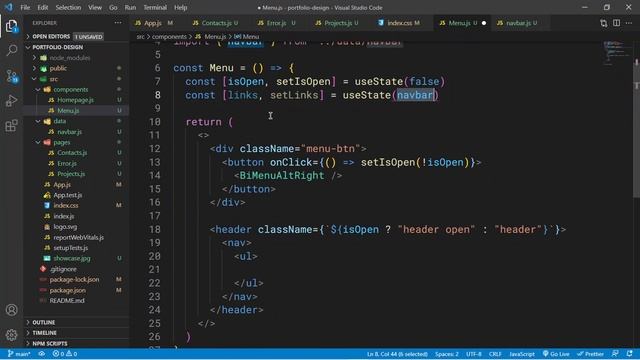
Task: Open notifications bell in status bar
Action: (x=630, y=354)
